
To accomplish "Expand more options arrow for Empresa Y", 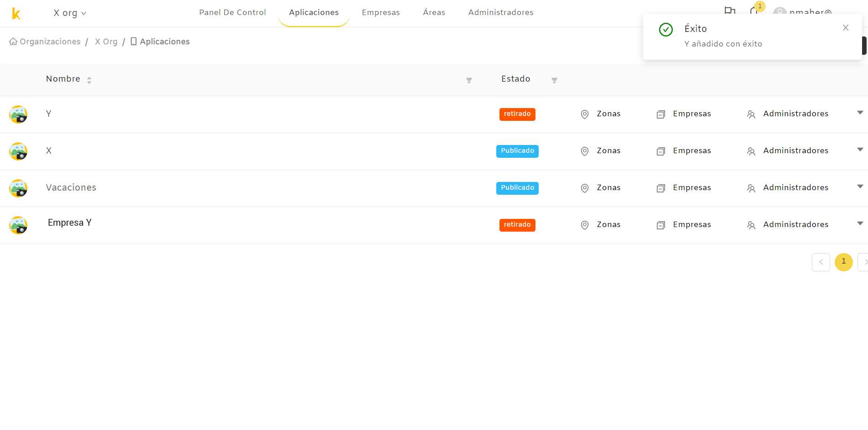I will coord(860,223).
